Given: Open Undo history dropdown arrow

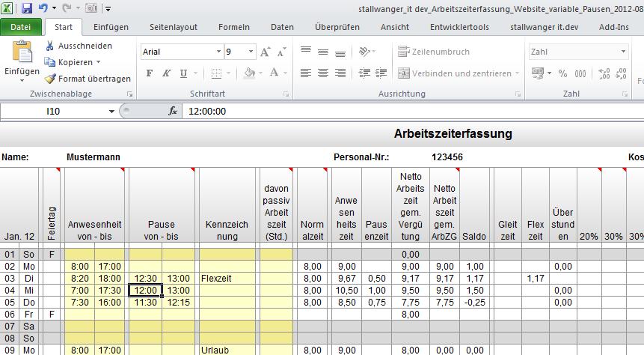Looking at the screenshot, I should tap(54, 7).
